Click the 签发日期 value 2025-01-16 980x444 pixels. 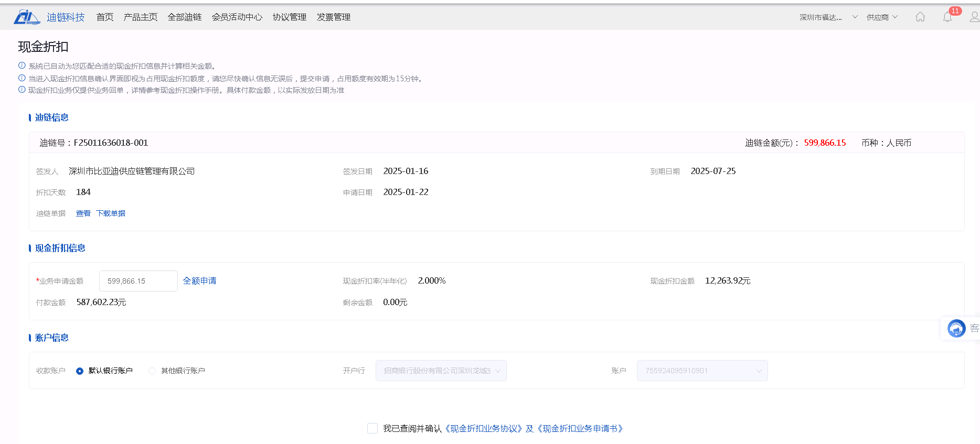point(406,171)
